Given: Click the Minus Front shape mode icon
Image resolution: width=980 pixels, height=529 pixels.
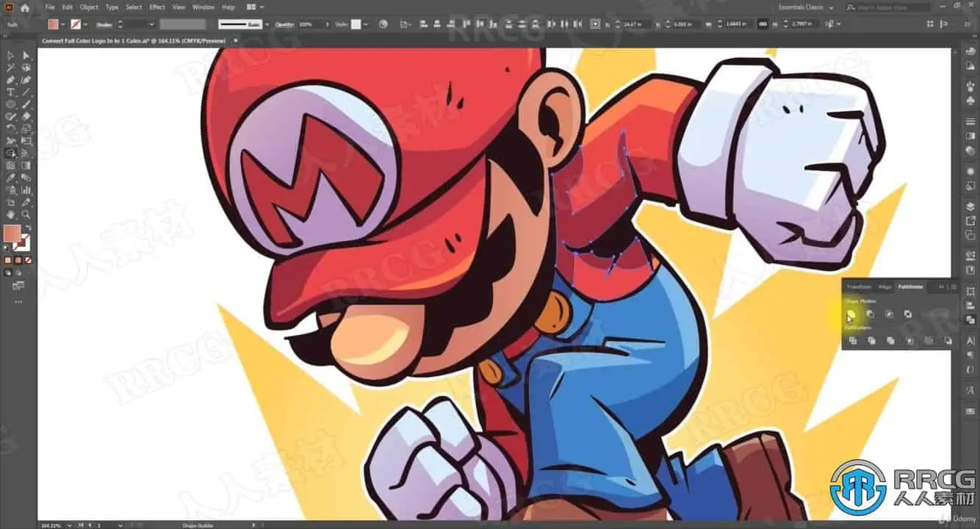Looking at the screenshot, I should tap(870, 314).
